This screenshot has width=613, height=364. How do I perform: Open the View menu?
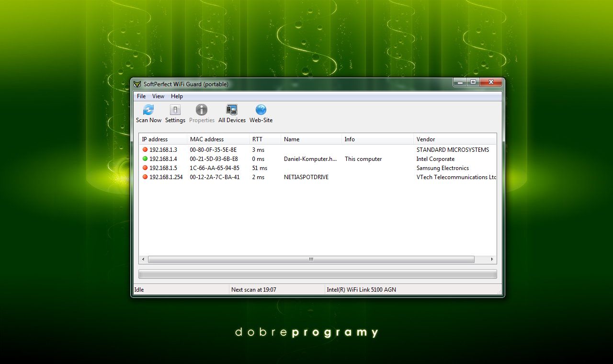(158, 96)
